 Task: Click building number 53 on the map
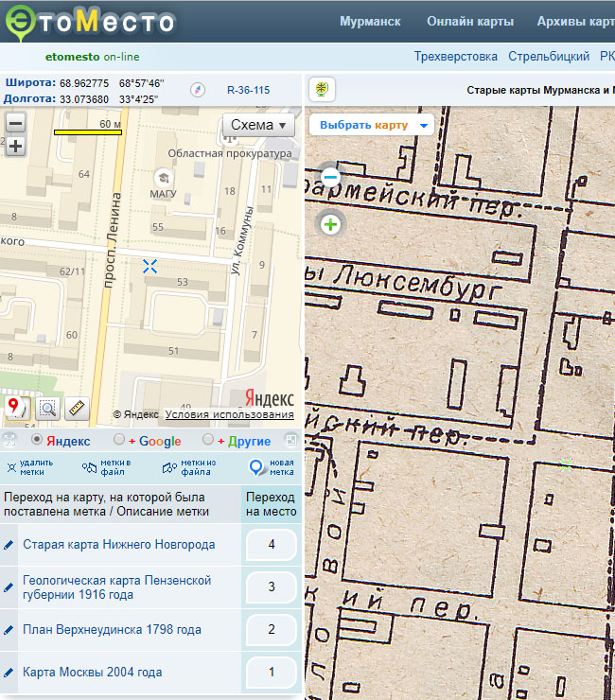coord(183,282)
